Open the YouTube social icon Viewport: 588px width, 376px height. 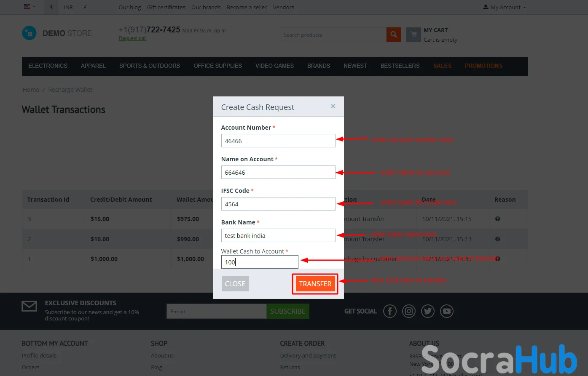447,311
